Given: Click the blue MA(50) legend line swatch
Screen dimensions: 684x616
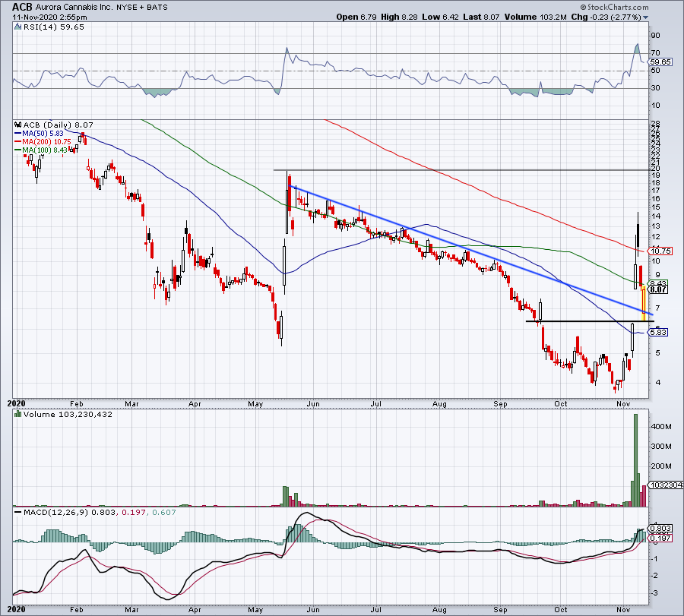Looking at the screenshot, I should click(18, 134).
